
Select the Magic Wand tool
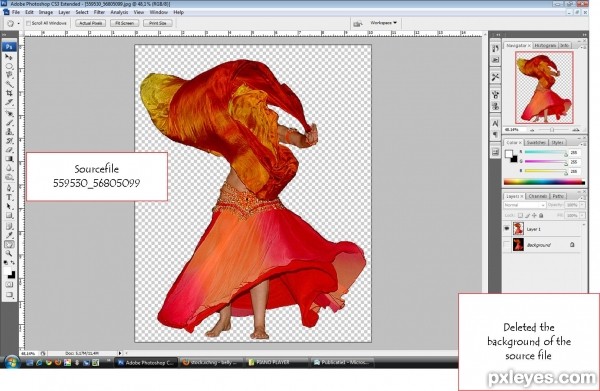pyautogui.click(x=9, y=84)
